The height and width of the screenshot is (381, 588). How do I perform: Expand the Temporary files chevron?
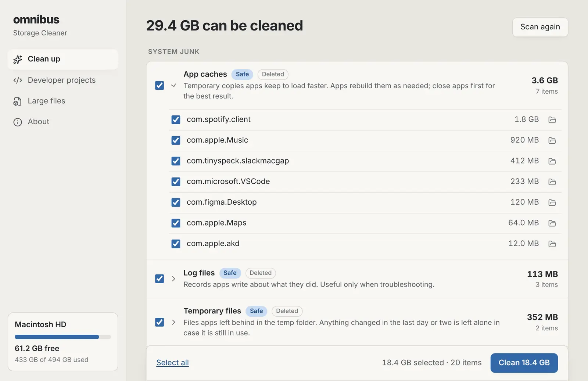(173, 322)
